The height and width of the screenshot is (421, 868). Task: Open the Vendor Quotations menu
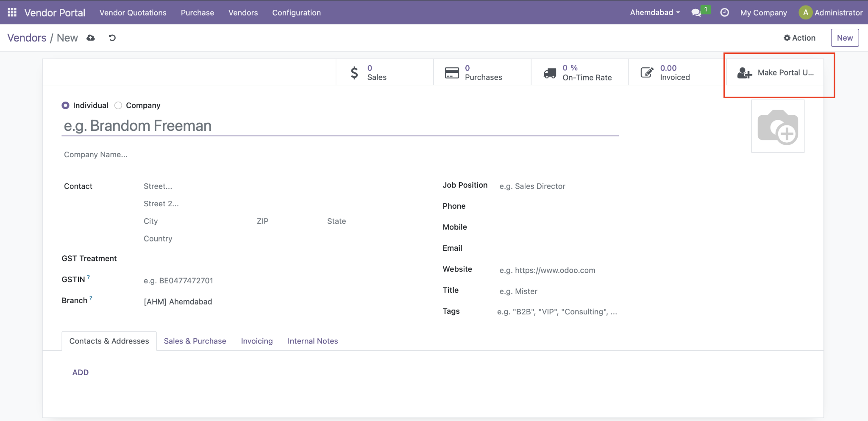click(x=133, y=13)
